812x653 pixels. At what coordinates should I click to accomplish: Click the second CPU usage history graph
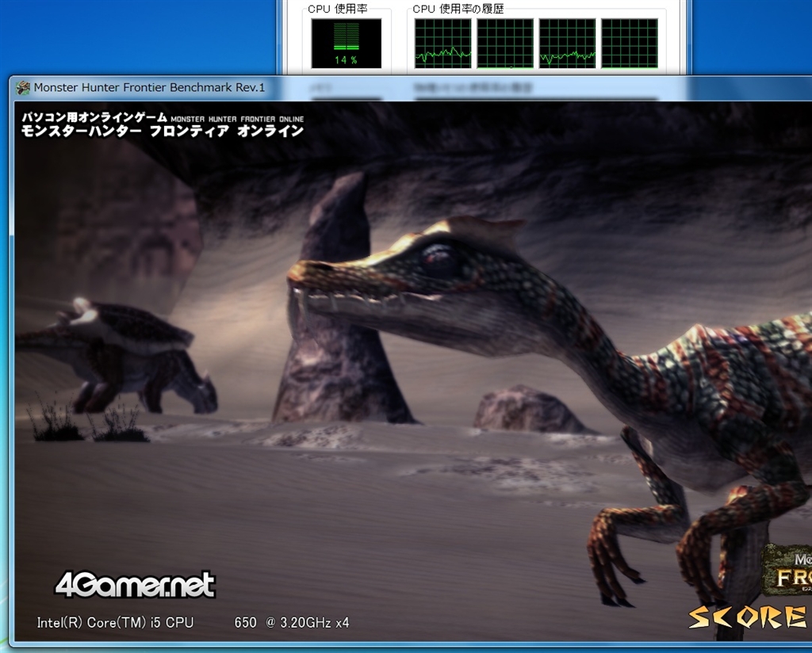click(505, 44)
